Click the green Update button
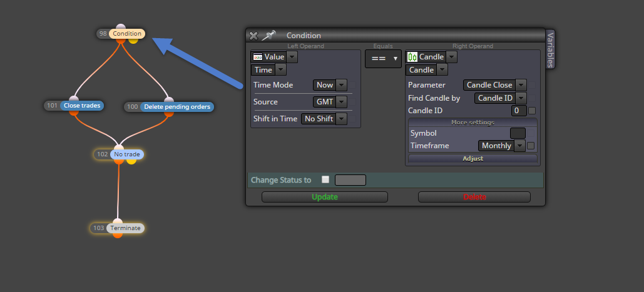644x292 pixels. click(x=324, y=197)
